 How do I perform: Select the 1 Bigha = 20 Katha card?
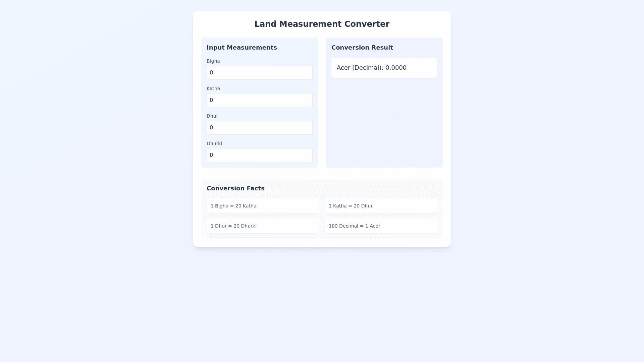tap(263, 206)
